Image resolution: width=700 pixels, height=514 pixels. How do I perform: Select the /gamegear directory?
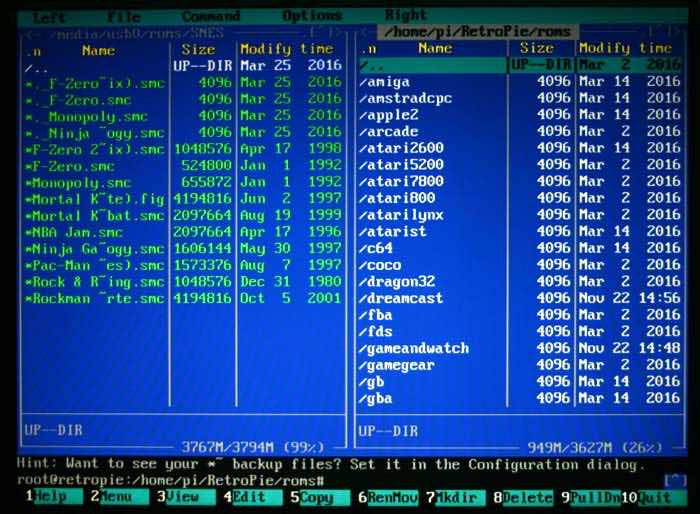click(x=520, y=365)
